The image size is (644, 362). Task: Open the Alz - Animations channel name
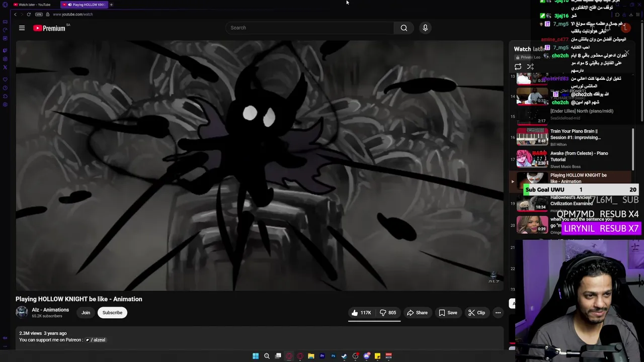pos(50,310)
